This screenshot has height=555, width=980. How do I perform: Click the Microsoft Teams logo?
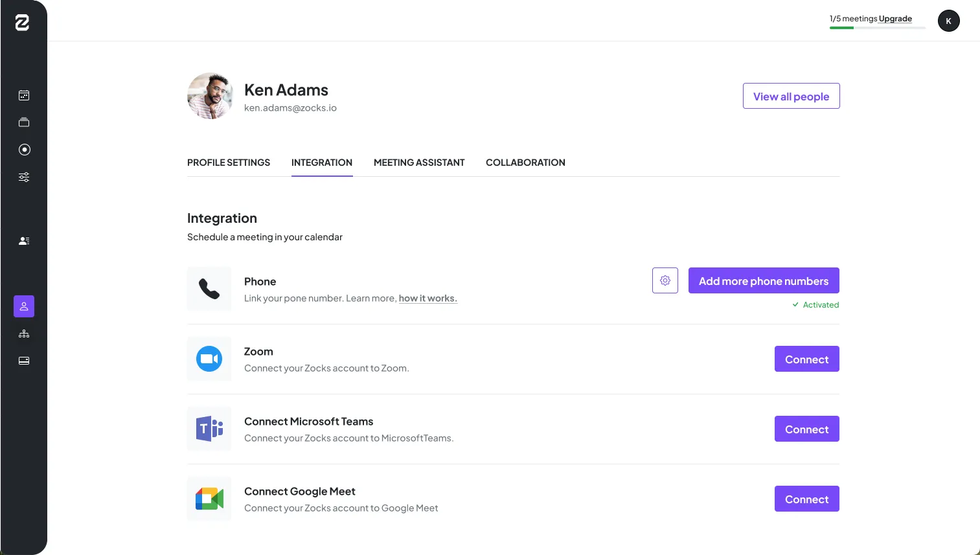point(209,429)
